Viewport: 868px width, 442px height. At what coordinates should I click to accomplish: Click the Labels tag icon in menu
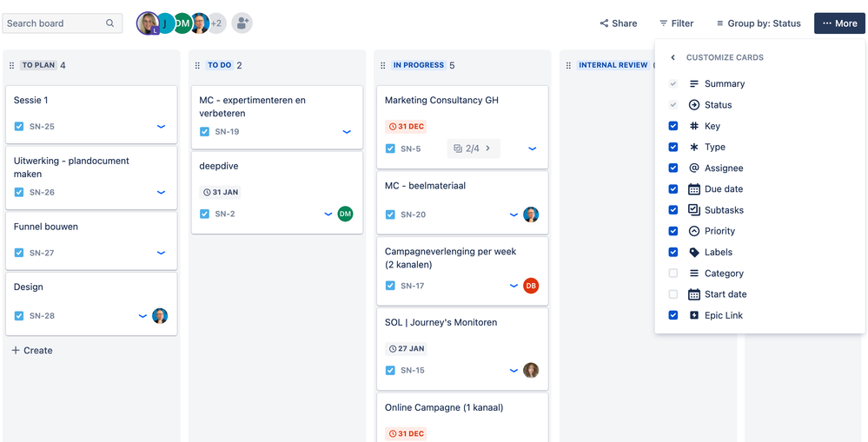click(694, 252)
